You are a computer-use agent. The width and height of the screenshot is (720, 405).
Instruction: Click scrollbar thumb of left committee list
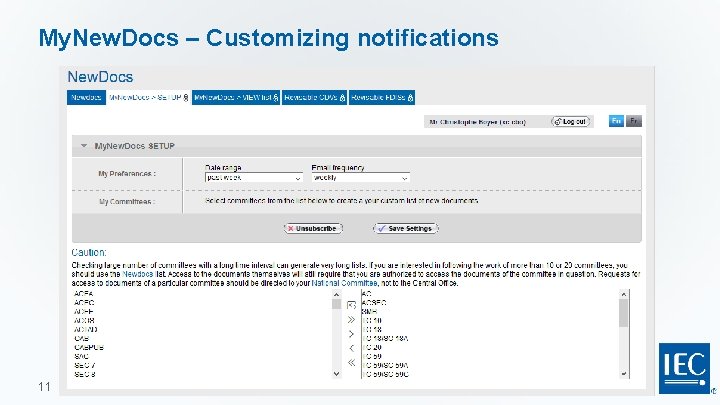[337, 304]
